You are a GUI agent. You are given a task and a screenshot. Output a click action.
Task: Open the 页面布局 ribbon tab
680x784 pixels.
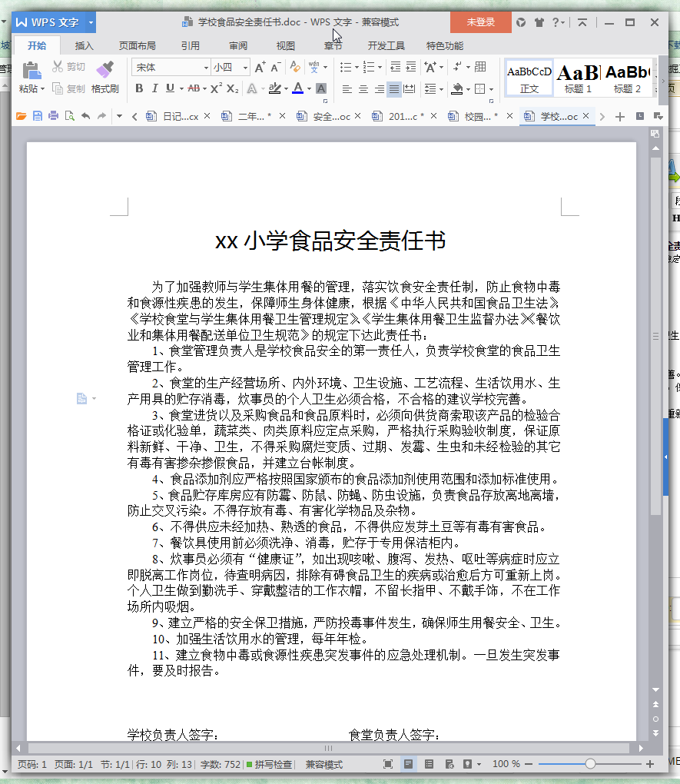137,46
